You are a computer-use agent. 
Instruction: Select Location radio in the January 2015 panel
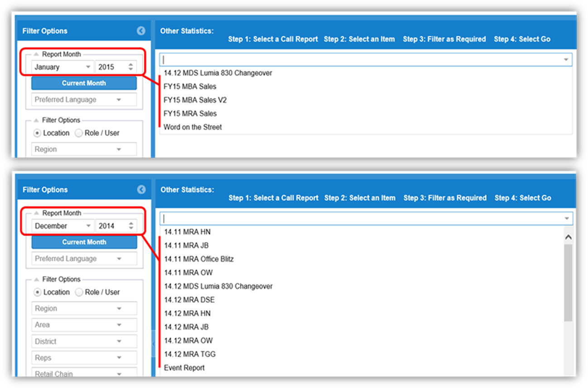coord(38,133)
